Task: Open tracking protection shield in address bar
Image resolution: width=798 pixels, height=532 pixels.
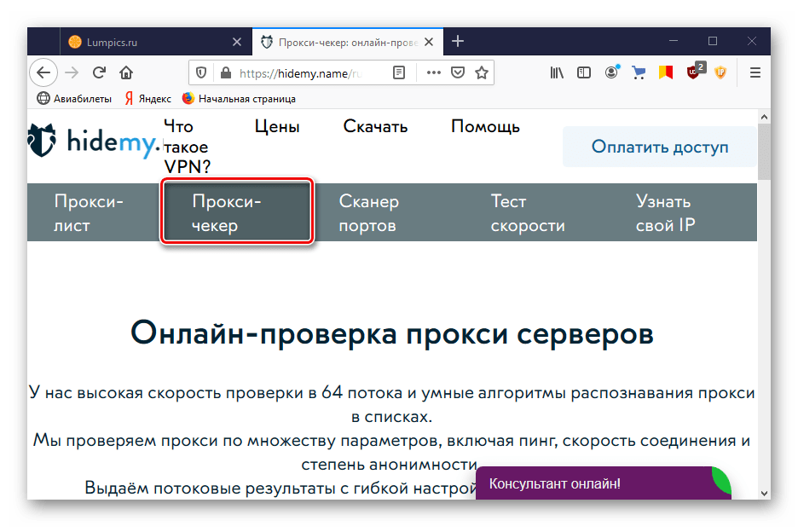Action: pyautogui.click(x=202, y=73)
